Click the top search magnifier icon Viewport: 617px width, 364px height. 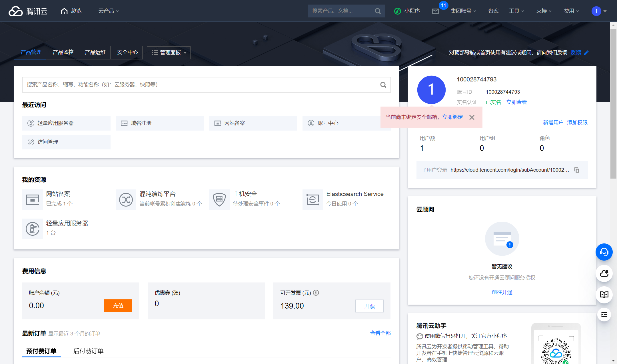tap(378, 11)
